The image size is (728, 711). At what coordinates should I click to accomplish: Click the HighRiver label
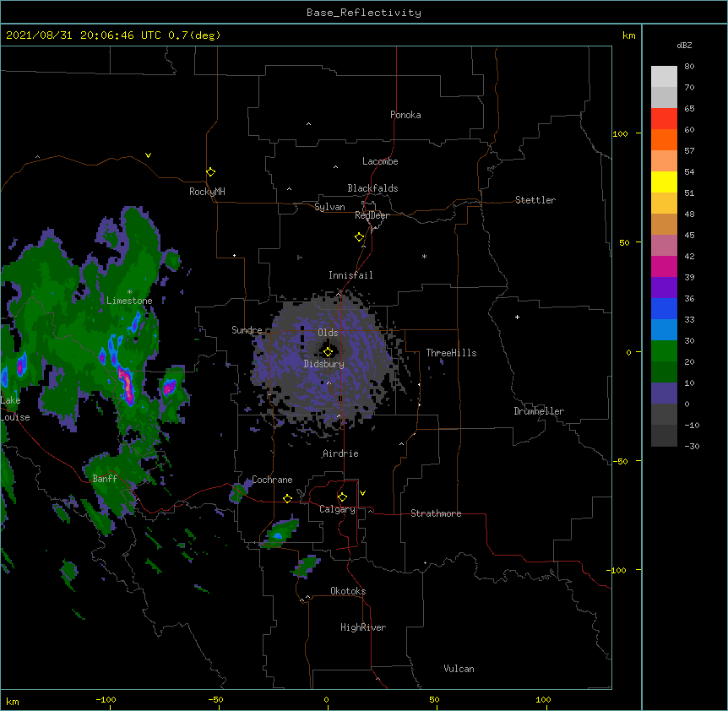pyautogui.click(x=363, y=627)
